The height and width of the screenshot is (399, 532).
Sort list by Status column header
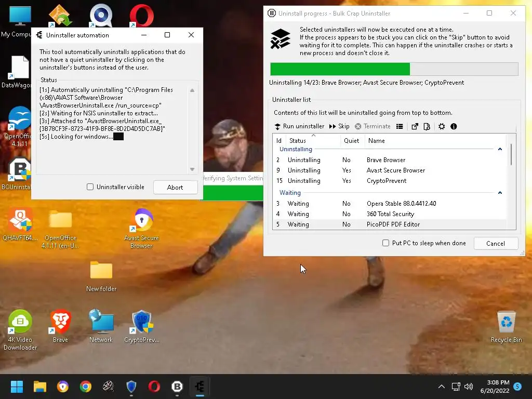[x=313, y=140]
